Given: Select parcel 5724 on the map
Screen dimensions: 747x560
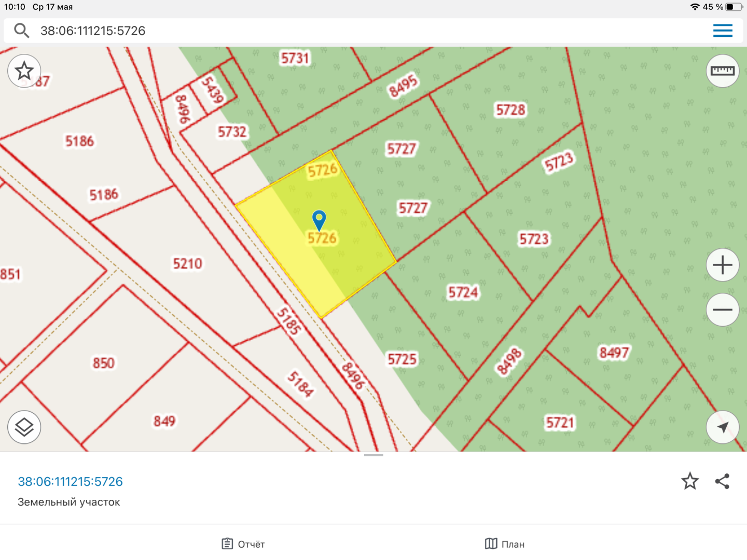Looking at the screenshot, I should 463,292.
